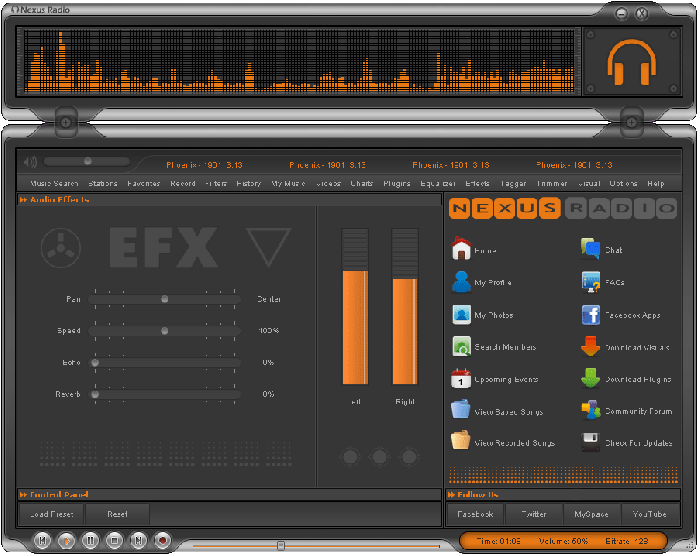Open the Trimmer menu
700x556 pixels.
[x=552, y=184]
